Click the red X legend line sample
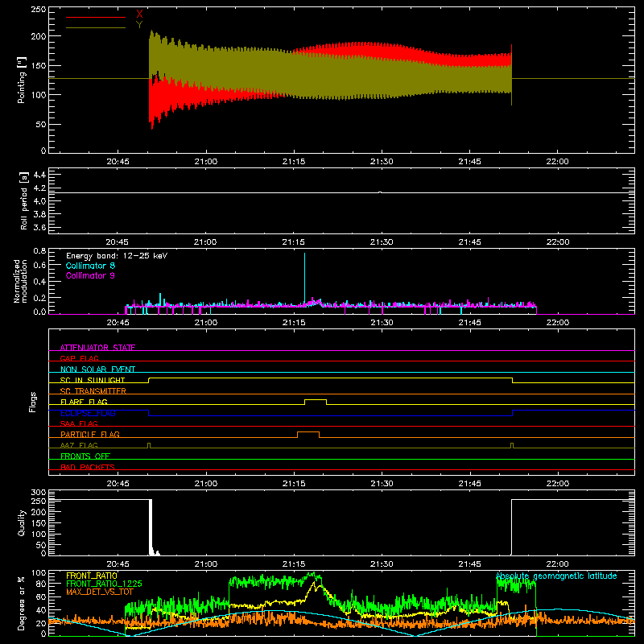The height and width of the screenshot is (644, 644). click(96, 17)
